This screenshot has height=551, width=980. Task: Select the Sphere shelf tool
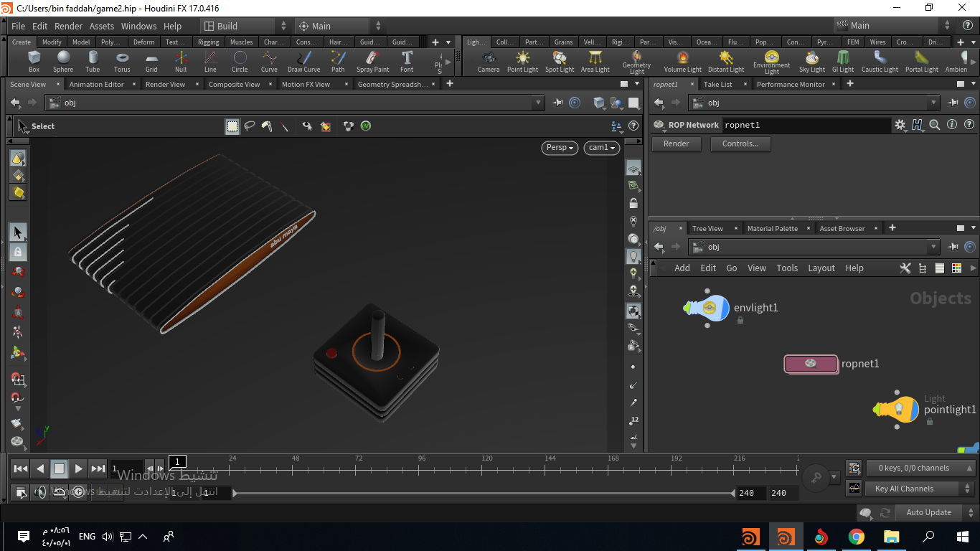(63, 62)
